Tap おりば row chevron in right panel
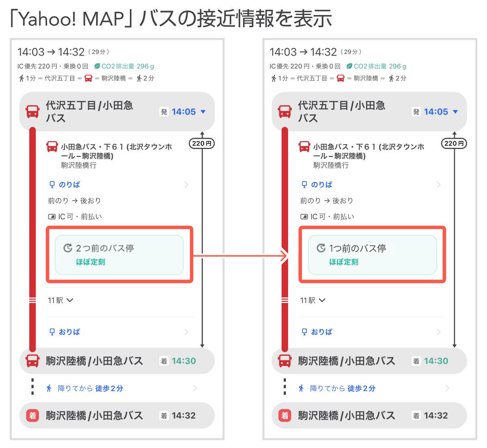 (x=438, y=332)
